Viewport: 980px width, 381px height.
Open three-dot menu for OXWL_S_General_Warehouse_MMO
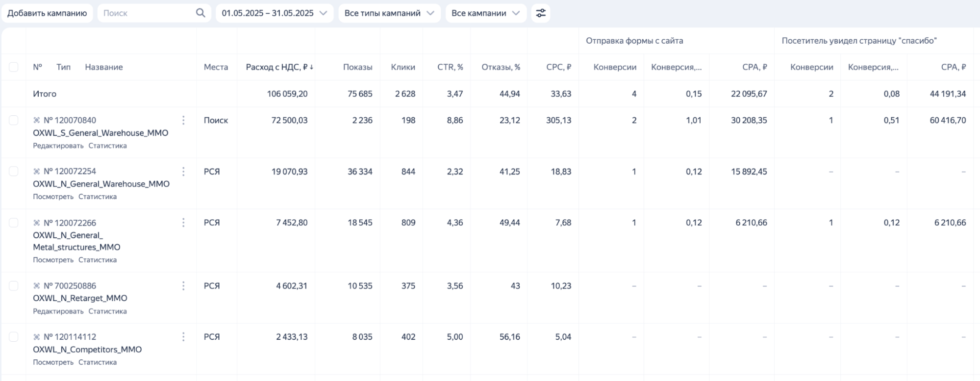(x=183, y=120)
